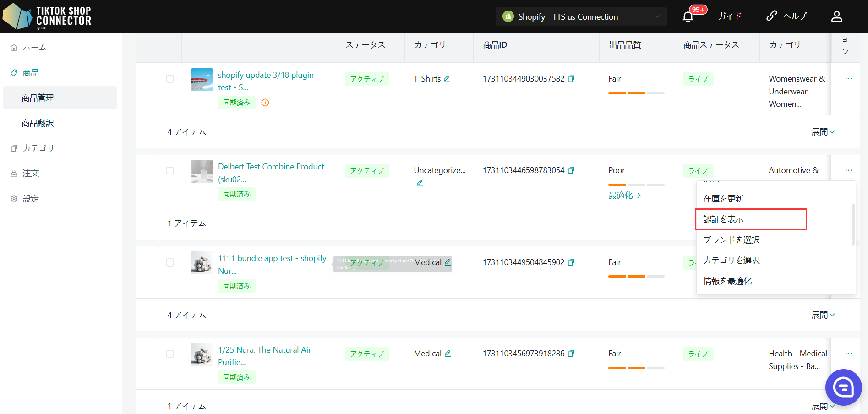The image size is (868, 414).
Task: Click Womenswear & Underwear category text
Action: [797, 91]
